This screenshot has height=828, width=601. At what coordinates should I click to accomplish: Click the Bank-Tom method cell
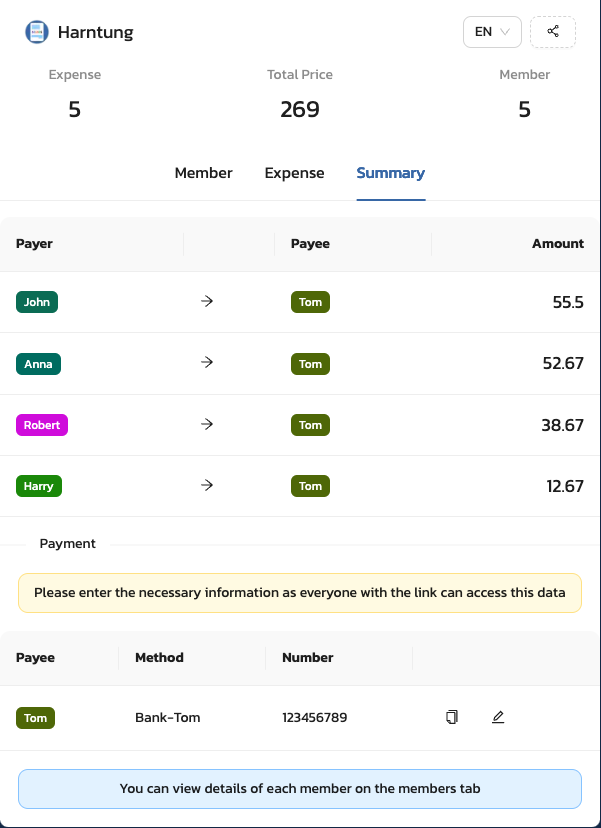167,718
